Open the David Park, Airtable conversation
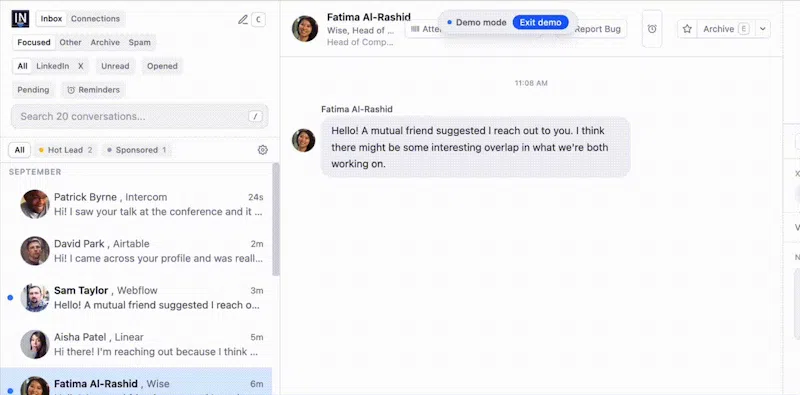 coord(136,251)
